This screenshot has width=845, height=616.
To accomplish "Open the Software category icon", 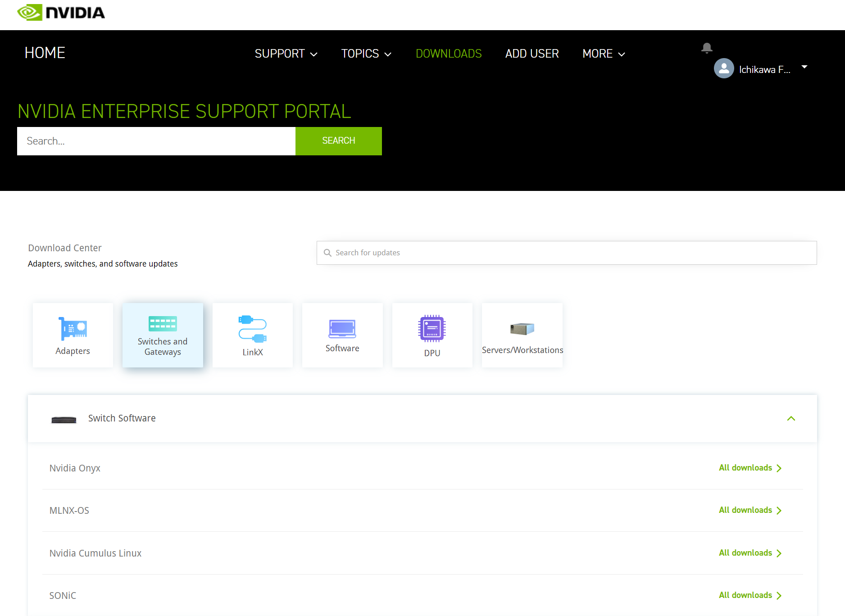I will click(342, 335).
